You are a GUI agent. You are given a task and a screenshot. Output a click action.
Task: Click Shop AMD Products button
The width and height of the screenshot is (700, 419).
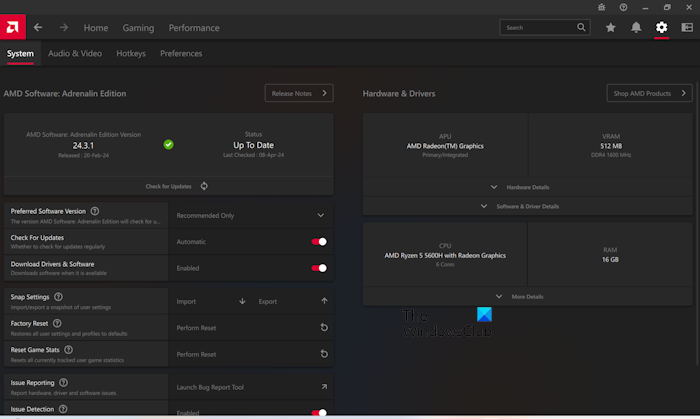(x=649, y=93)
